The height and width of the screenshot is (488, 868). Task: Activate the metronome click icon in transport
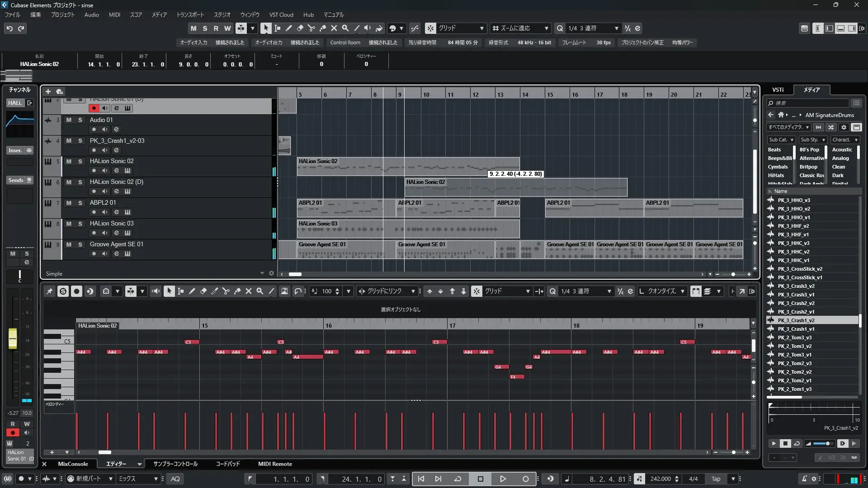coord(804,479)
